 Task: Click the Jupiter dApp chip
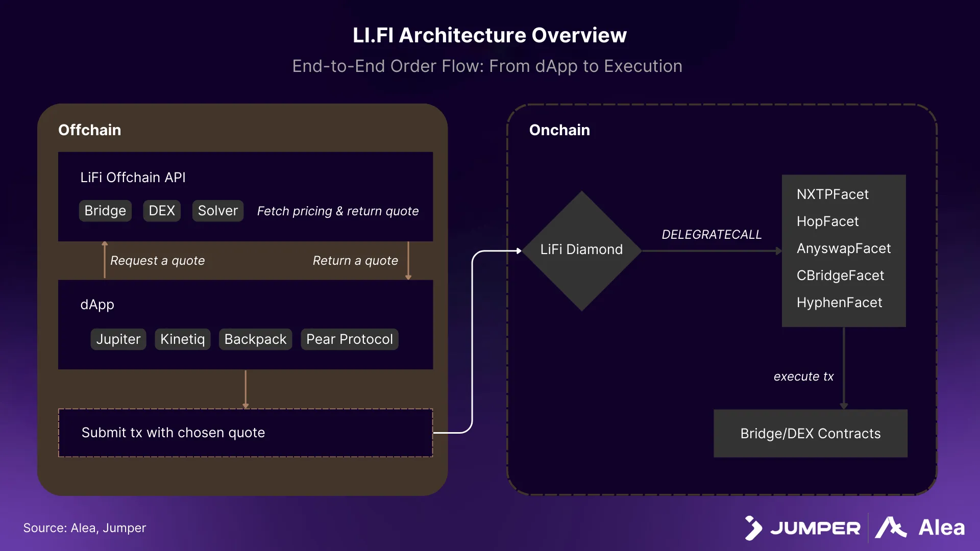point(118,339)
